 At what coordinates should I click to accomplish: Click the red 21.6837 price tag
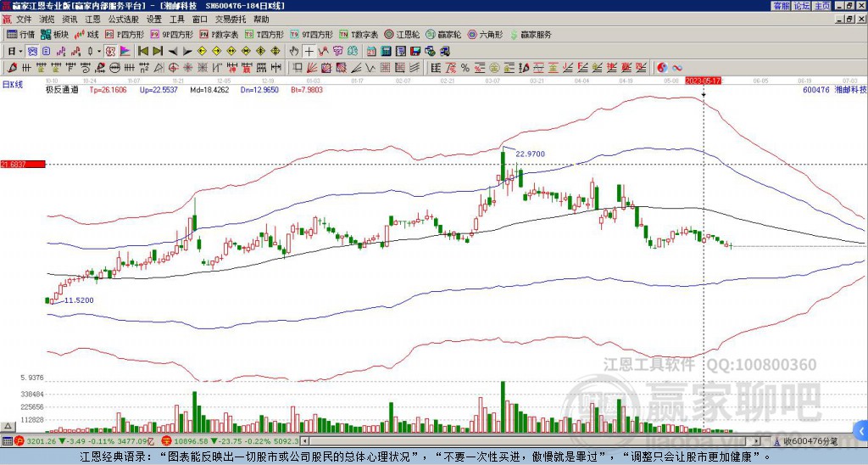23,165
